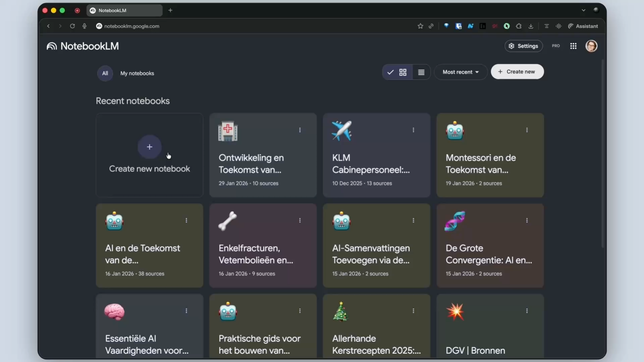Click the NotebookLM logo icon

coord(52,46)
